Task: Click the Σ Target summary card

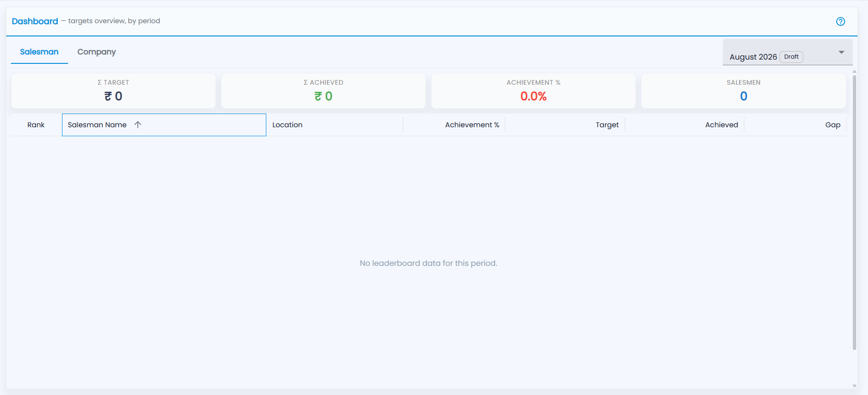Action: pyautogui.click(x=114, y=91)
